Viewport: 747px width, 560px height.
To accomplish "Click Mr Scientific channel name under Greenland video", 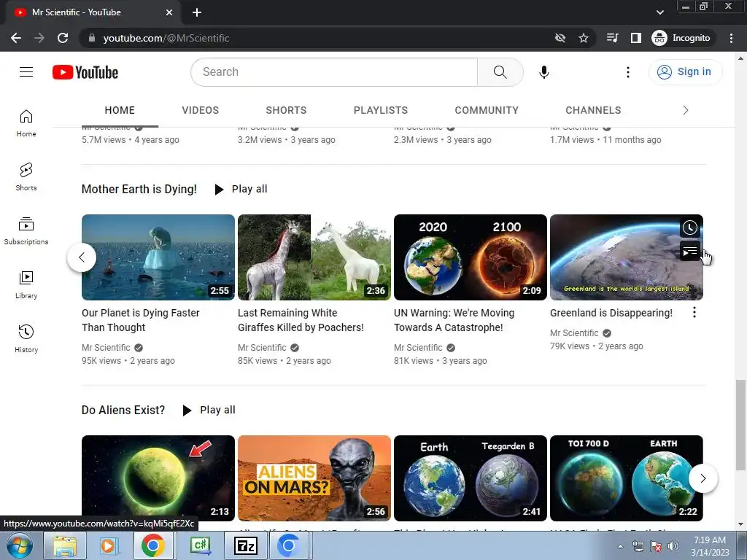I will point(574,332).
